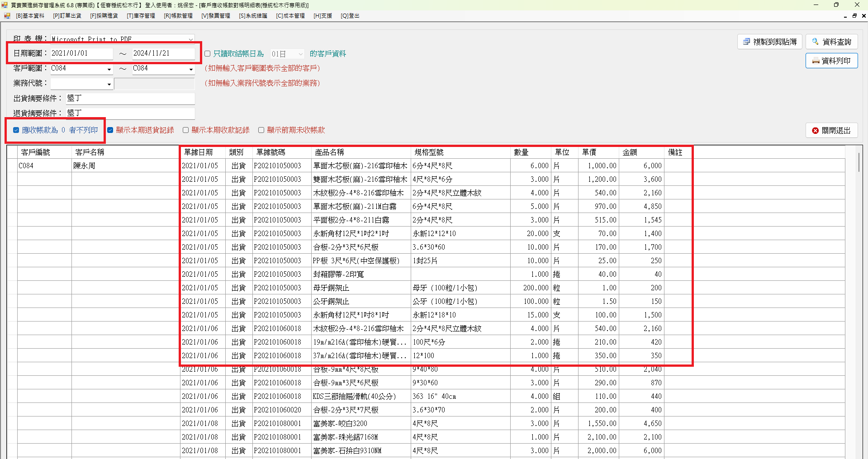The height and width of the screenshot is (459, 868).
Task: Select quantity cell 200.000
Action: click(531, 288)
